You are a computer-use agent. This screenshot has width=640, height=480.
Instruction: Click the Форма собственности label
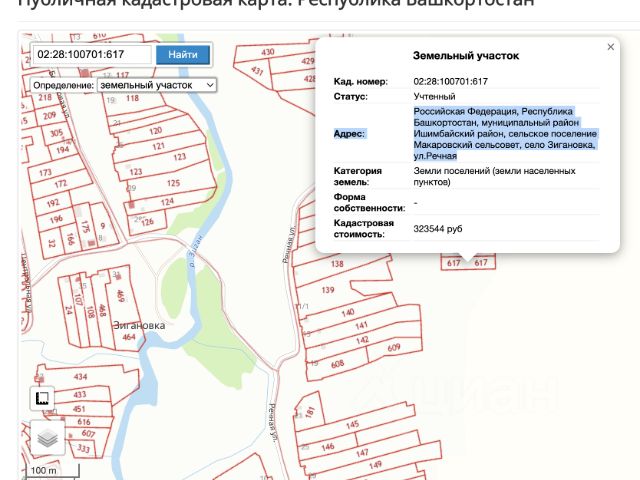(x=369, y=202)
